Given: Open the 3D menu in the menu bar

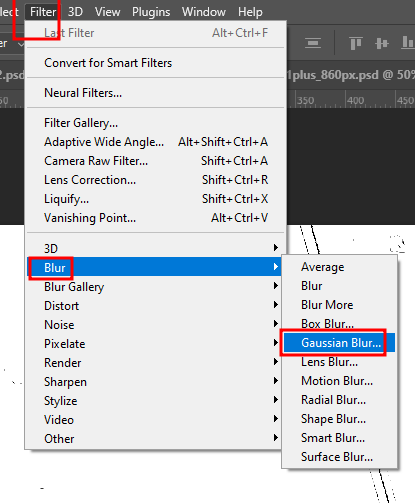Looking at the screenshot, I should pos(75,12).
